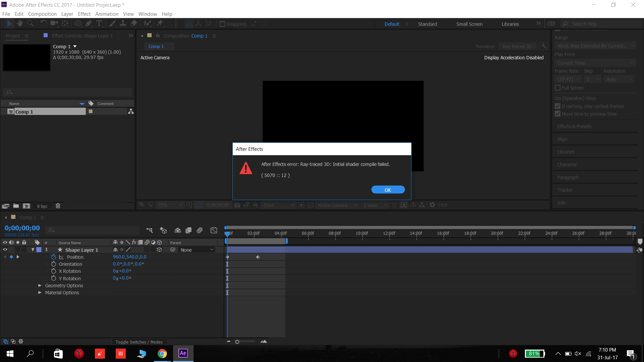The width and height of the screenshot is (644, 362).
Task: Toggle visibility eye icon on Shape Layer 1
Action: click(x=5, y=250)
